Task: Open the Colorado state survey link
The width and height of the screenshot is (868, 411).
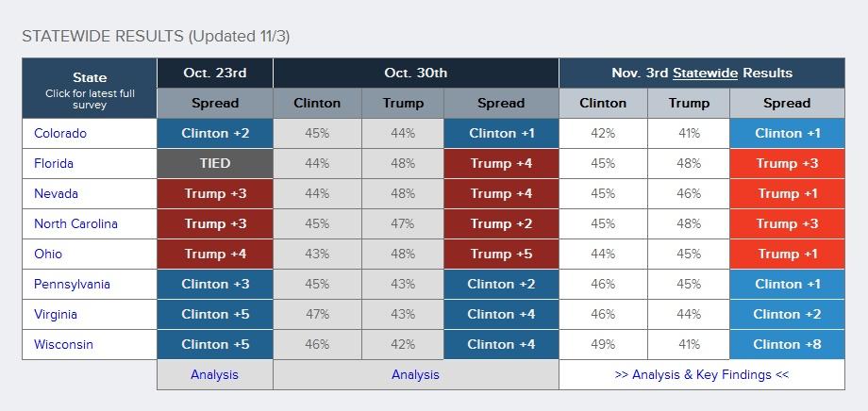Action: click(60, 133)
